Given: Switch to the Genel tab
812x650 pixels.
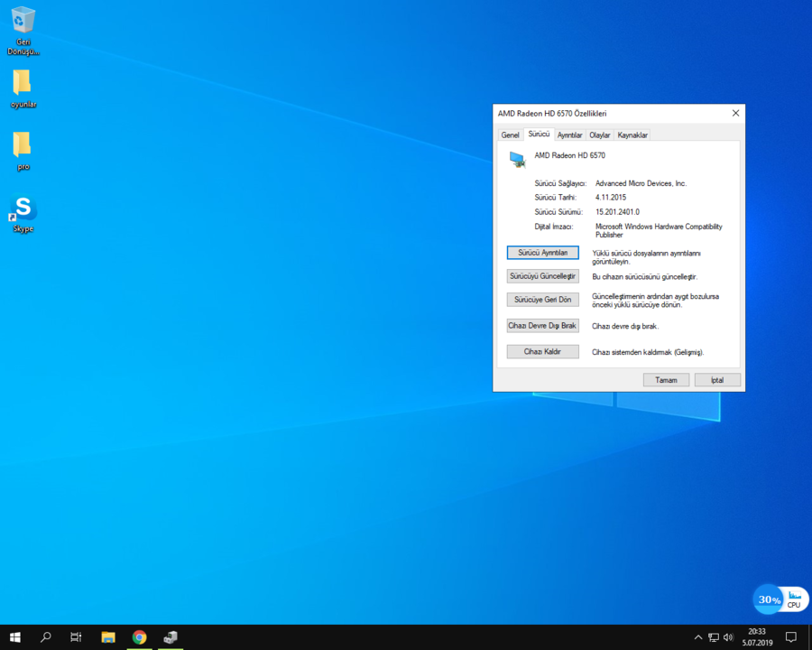Looking at the screenshot, I should coord(510,135).
